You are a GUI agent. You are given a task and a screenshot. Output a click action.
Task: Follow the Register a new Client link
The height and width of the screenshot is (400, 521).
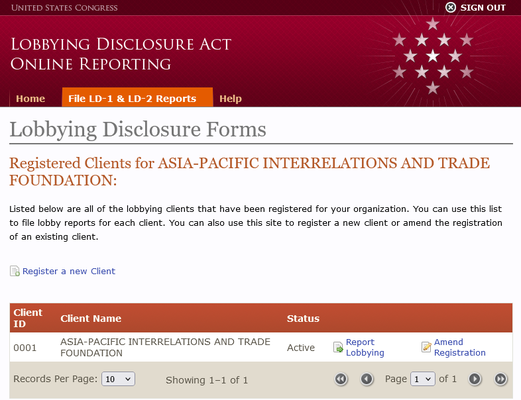pyautogui.click(x=69, y=271)
